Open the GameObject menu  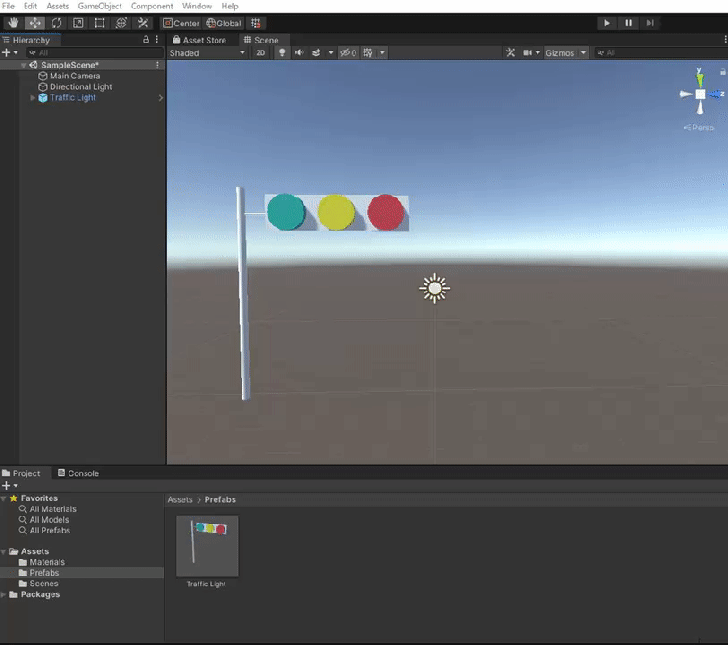[99, 6]
